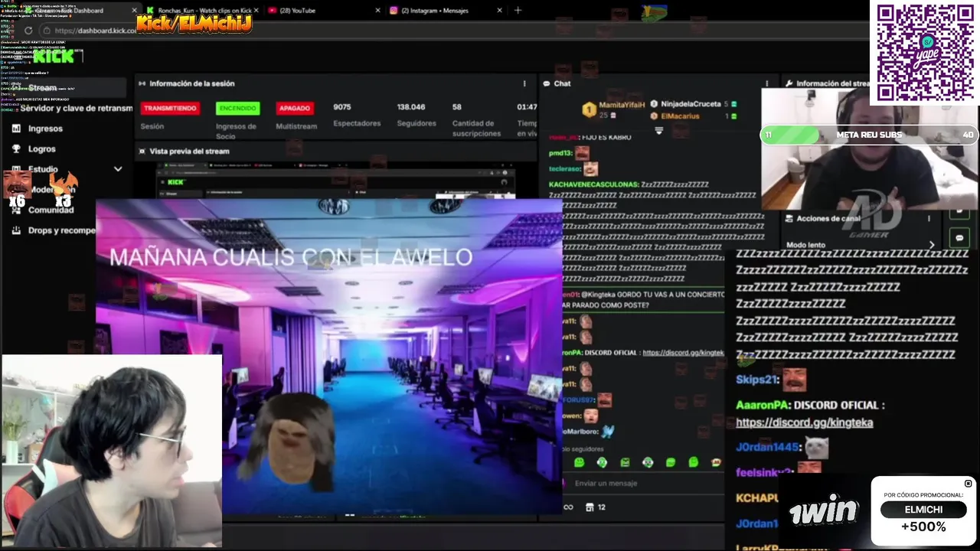Click chat user ElMacarius on the leaderboard

[680, 116]
